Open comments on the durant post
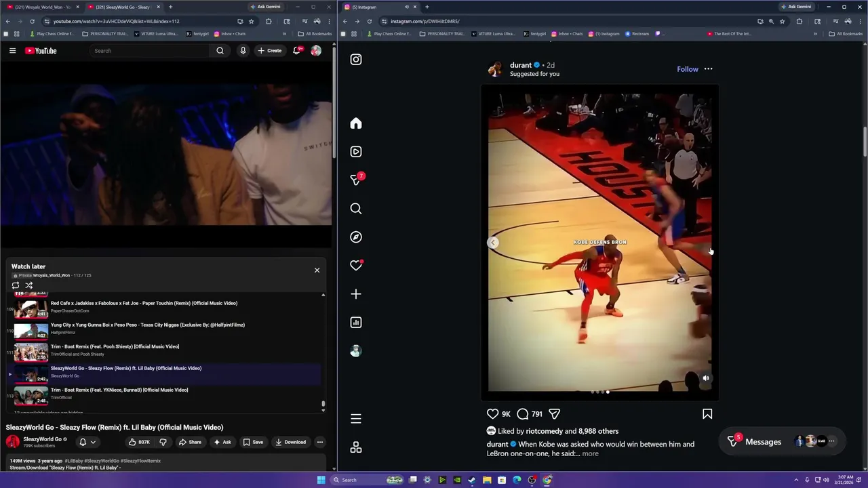868x488 pixels. pyautogui.click(x=523, y=414)
